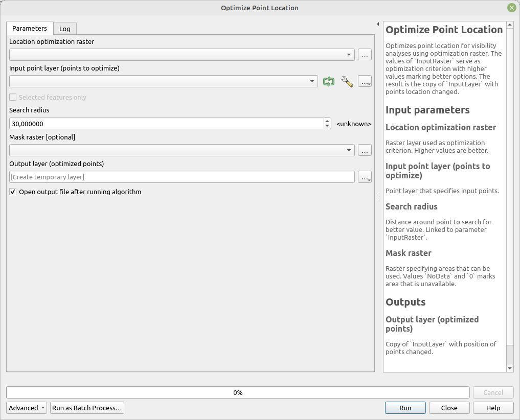Viewport: 520px width, 420px height.
Task: Open advanced options with the wrench icon
Action: coord(347,81)
